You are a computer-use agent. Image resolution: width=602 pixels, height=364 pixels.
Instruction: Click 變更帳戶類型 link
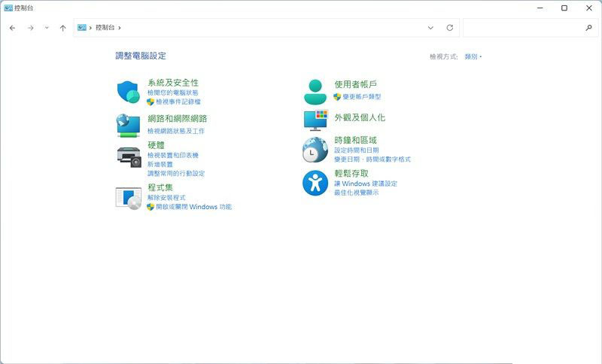361,97
